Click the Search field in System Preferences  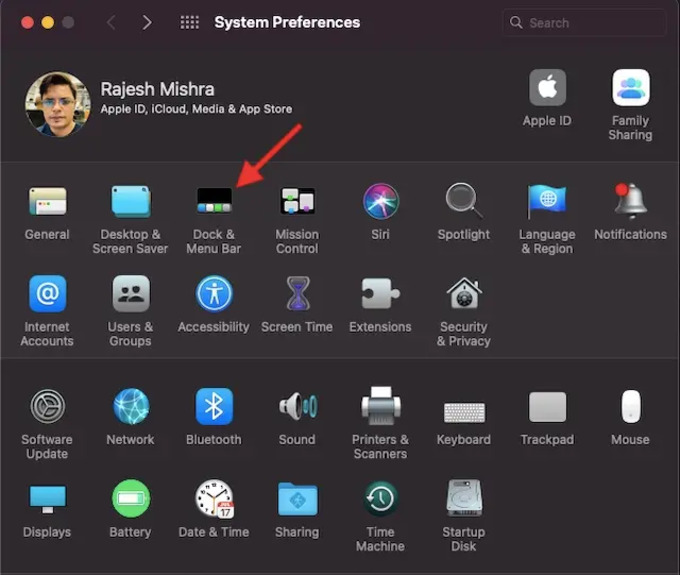584,23
